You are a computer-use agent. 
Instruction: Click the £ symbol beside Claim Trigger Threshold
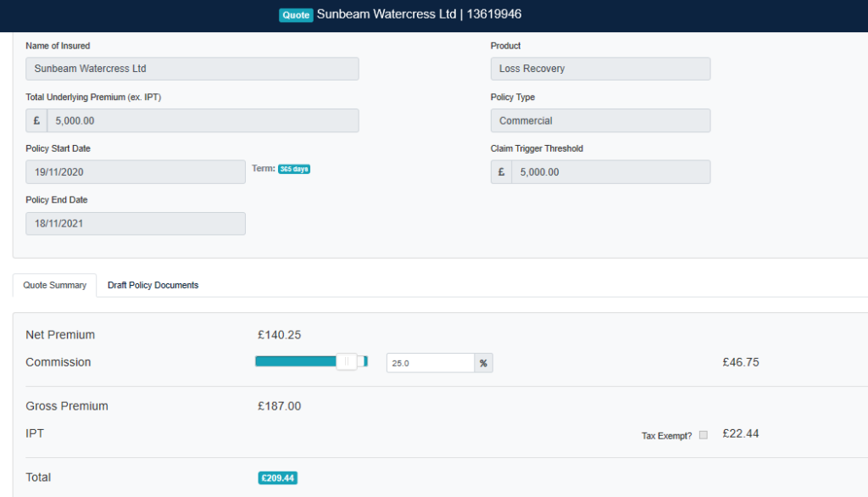point(501,172)
